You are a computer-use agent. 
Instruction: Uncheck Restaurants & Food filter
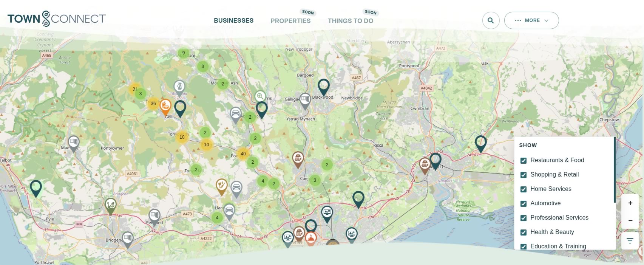524,161
